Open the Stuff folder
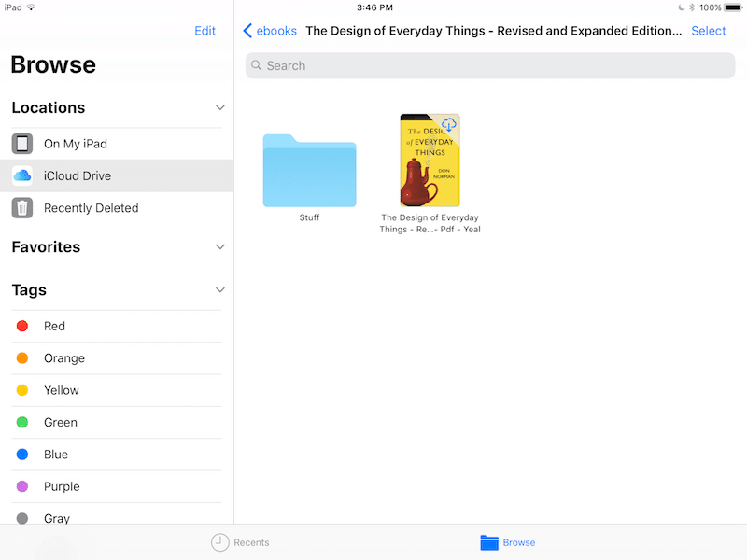 (x=309, y=171)
